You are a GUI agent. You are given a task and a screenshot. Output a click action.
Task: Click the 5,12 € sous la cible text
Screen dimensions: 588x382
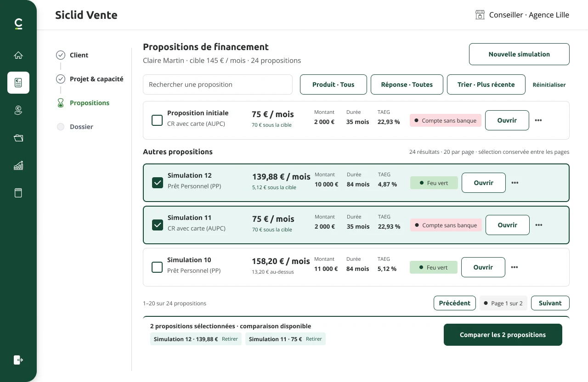(x=274, y=187)
